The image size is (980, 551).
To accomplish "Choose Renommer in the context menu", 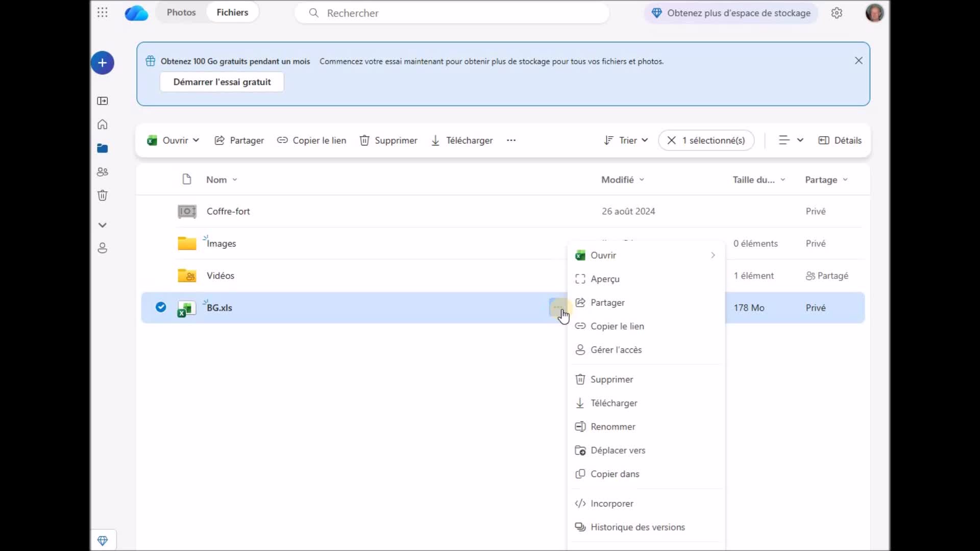I will [x=612, y=427].
